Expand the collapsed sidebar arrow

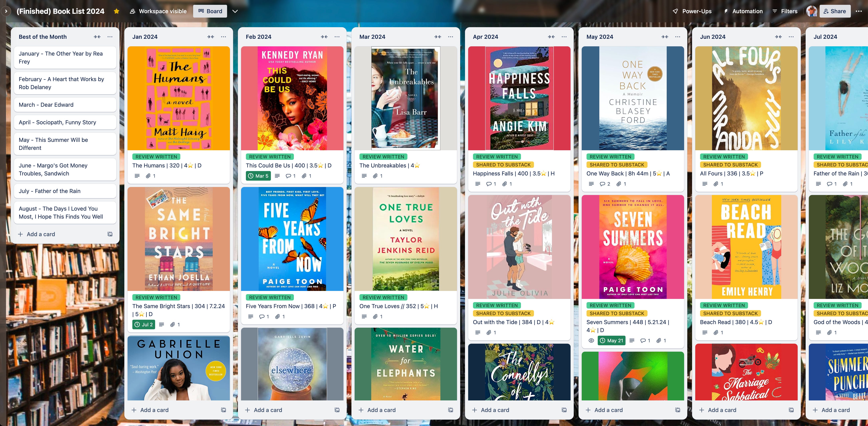[6, 11]
